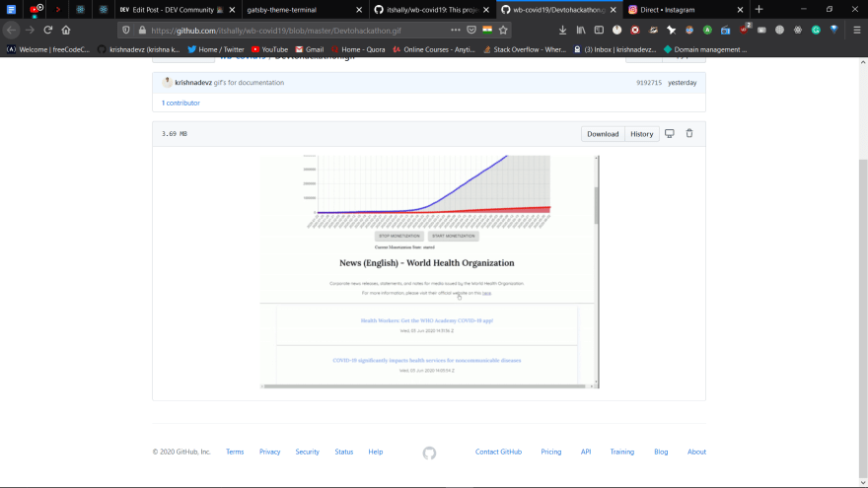The width and height of the screenshot is (868, 488).
Task: Open krishnadevz GitHub bookmark
Action: 138,49
